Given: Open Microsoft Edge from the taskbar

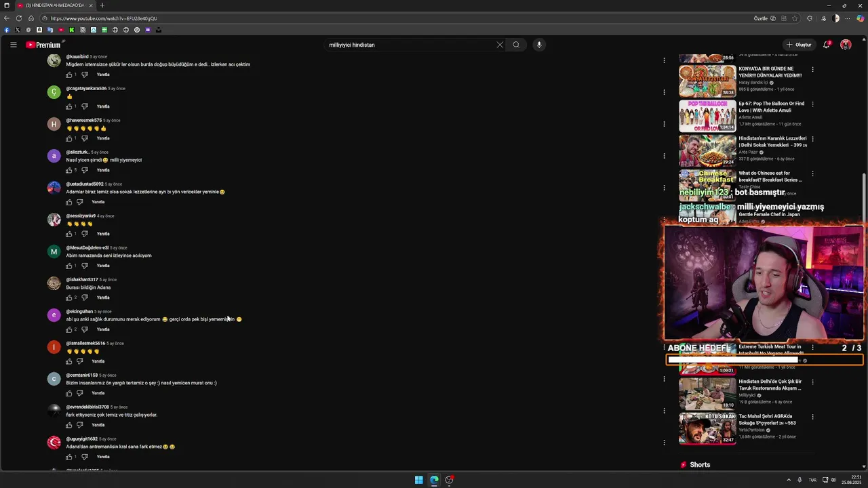Looking at the screenshot, I should (x=434, y=480).
